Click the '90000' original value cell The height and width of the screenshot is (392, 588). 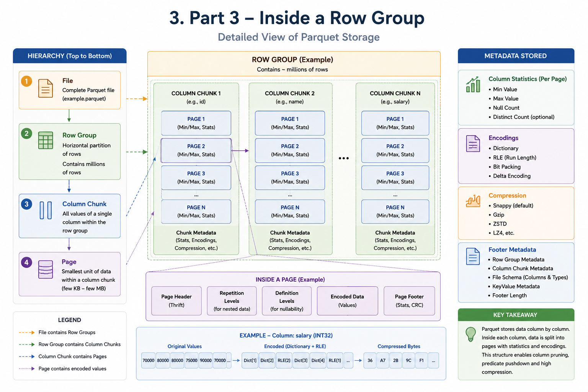coord(206,361)
